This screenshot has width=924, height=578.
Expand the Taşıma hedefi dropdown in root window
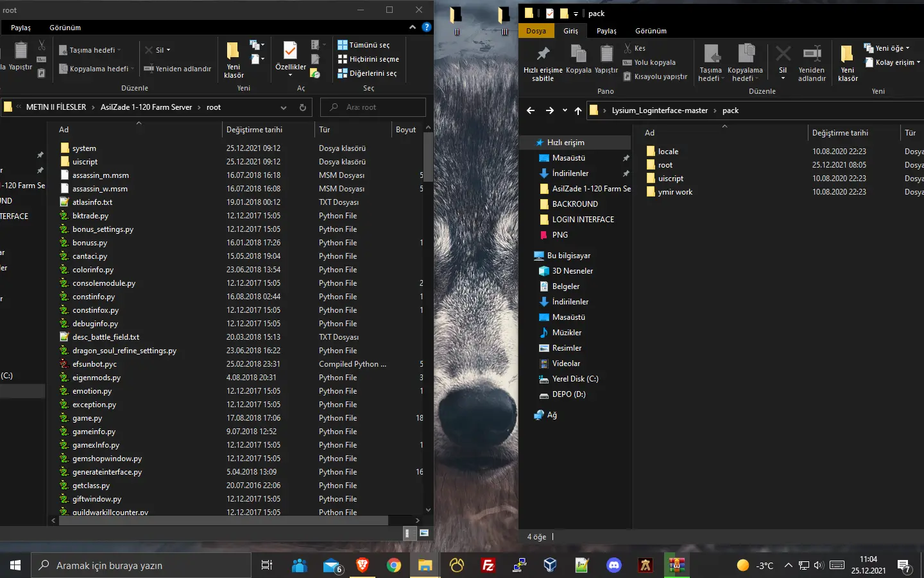(x=93, y=50)
